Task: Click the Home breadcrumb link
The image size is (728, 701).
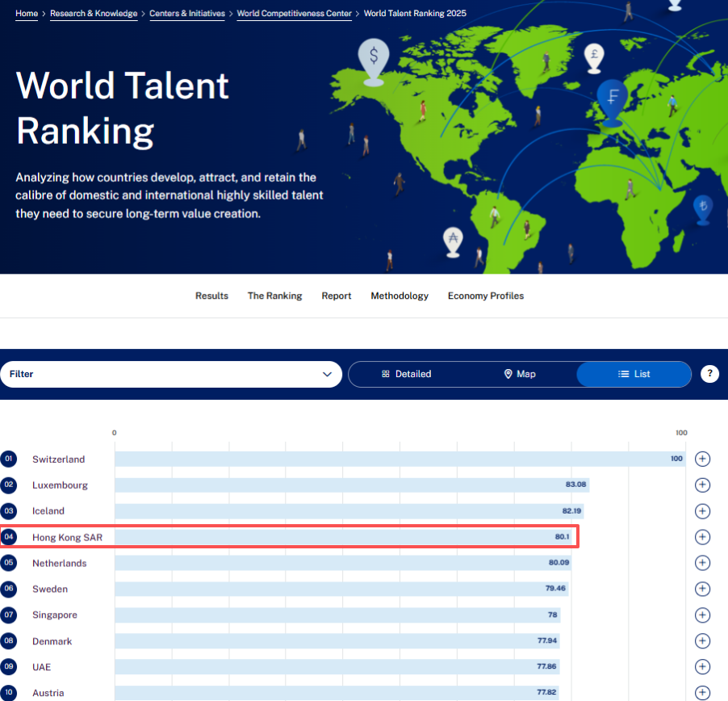Action: pyautogui.click(x=27, y=14)
